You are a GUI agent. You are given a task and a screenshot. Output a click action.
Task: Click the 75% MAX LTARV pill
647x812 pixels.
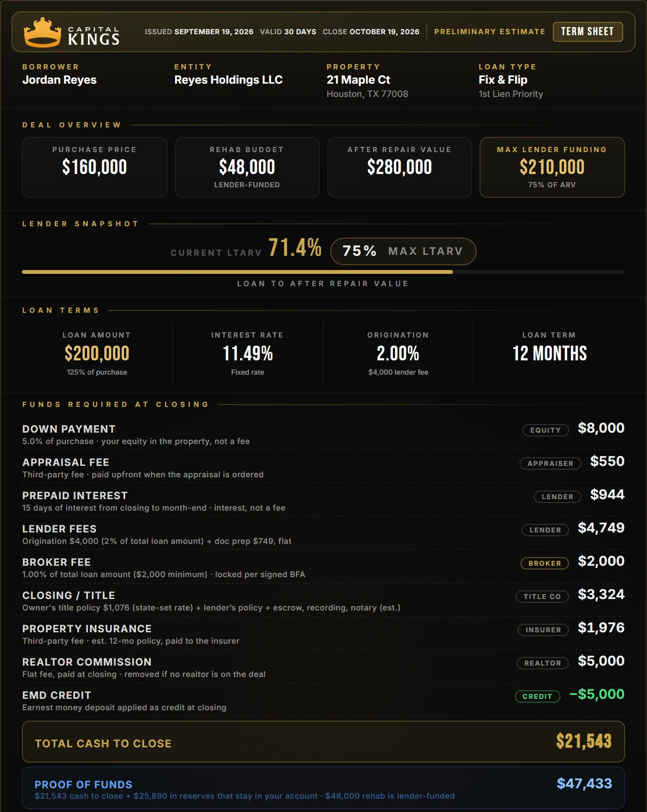pos(403,251)
